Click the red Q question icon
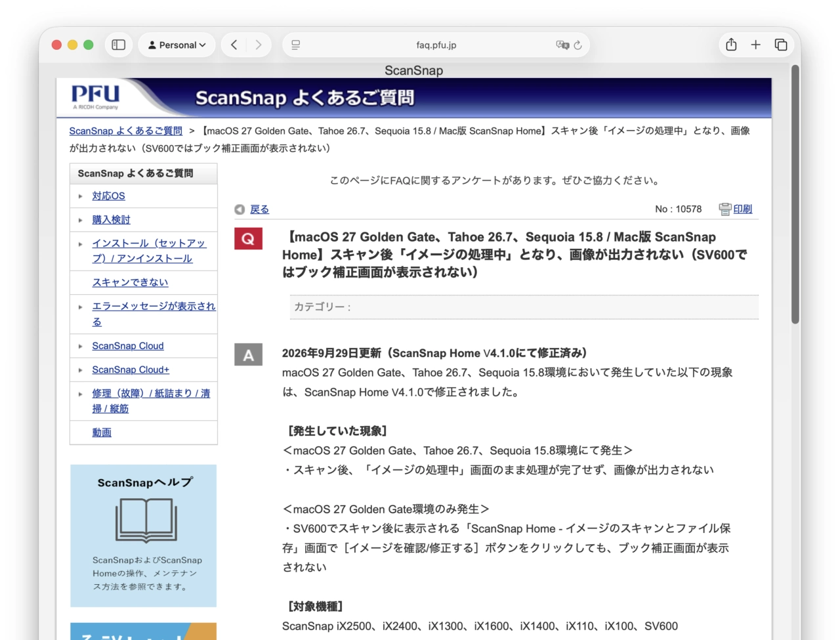The height and width of the screenshot is (640, 840). [248, 238]
